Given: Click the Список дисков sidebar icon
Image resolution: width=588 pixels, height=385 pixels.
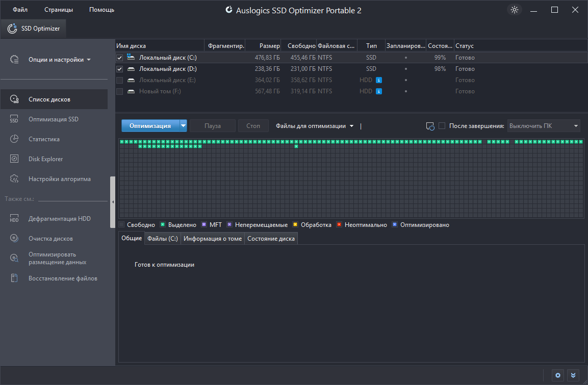Looking at the screenshot, I should click(x=14, y=99).
